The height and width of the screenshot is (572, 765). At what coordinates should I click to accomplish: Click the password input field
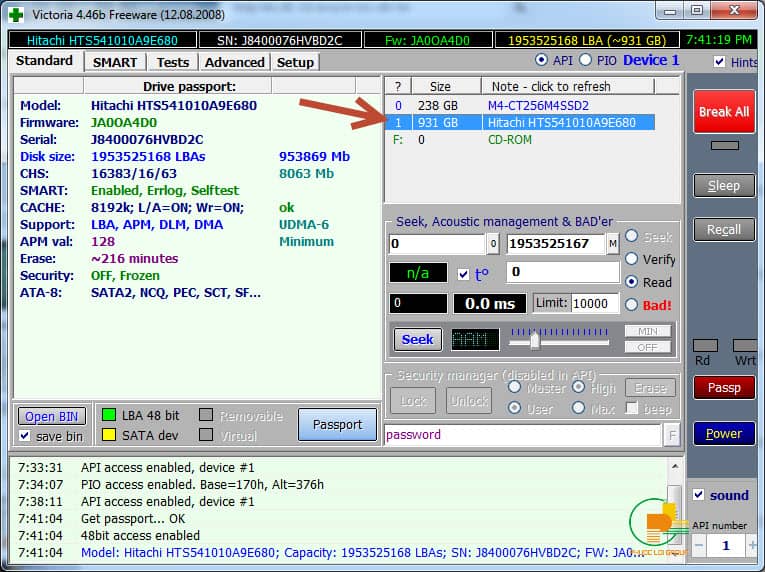[x=520, y=435]
